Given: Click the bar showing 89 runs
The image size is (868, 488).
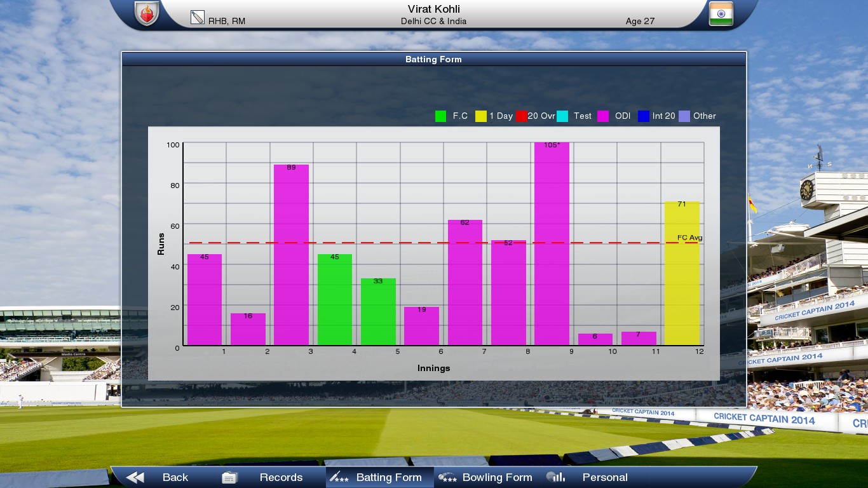Looking at the screenshot, I should click(291, 255).
